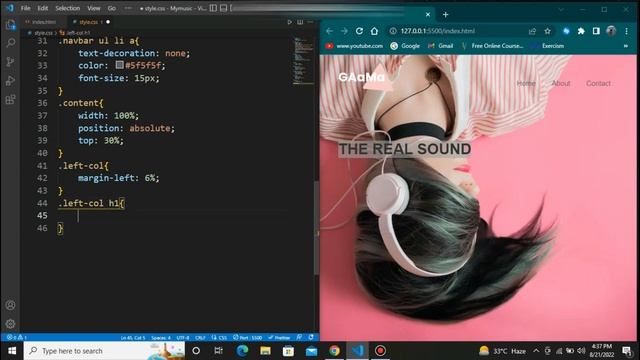This screenshot has width=640, height=360.
Task: Click the editor vertical scrollbar
Action: pos(316,229)
